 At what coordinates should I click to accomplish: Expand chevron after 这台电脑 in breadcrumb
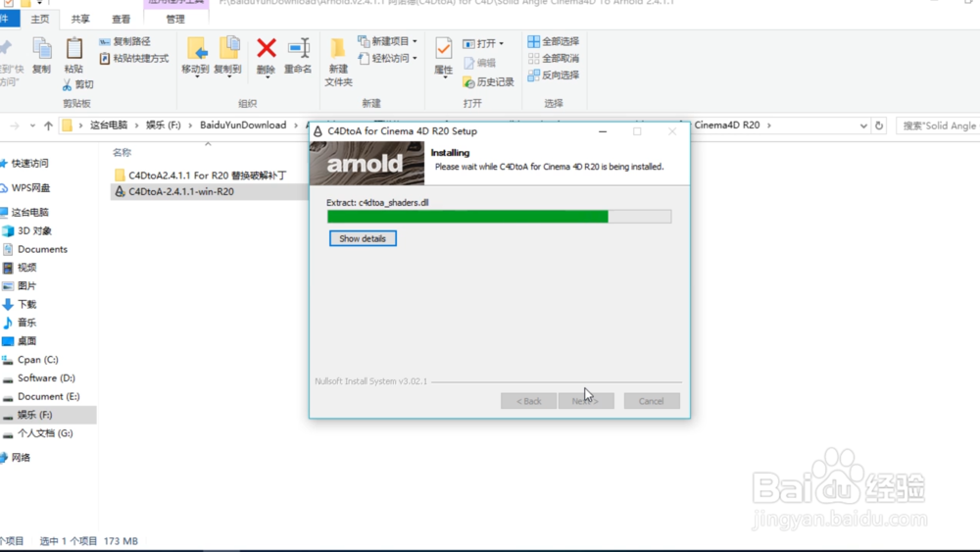[x=136, y=125]
